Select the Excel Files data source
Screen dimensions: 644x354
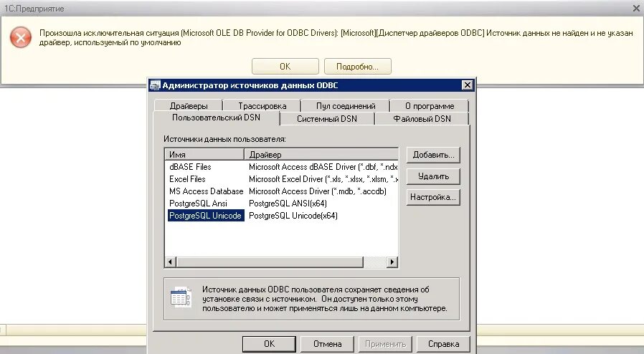[187, 179]
